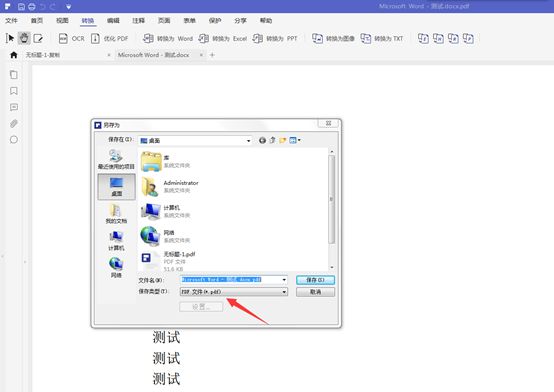Run OCR from the convert toolbar
The height and width of the screenshot is (392, 554).
[x=71, y=39]
